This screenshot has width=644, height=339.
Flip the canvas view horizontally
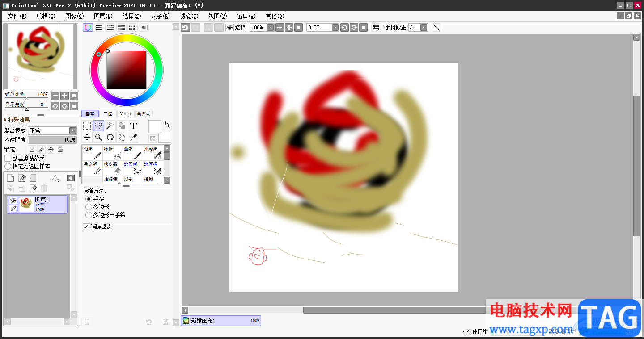pos(376,28)
